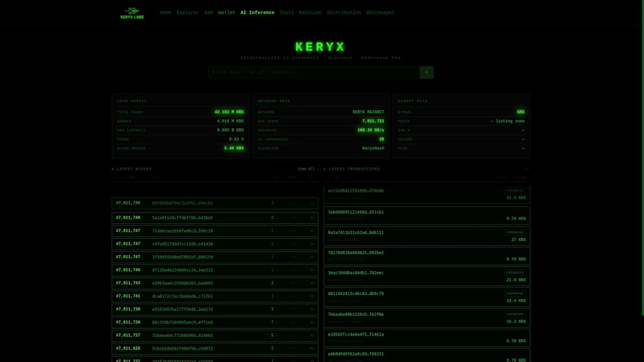Image resolution: width=644 pixels, height=362 pixels.
Task: Open block hash 71ddecaa1b56fadbcd…590c19
Action: pyautogui.click(x=182, y=231)
